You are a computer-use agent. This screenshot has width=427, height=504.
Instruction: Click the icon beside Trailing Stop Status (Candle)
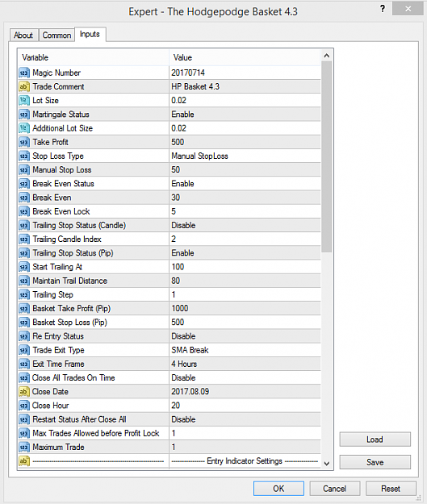click(x=24, y=225)
